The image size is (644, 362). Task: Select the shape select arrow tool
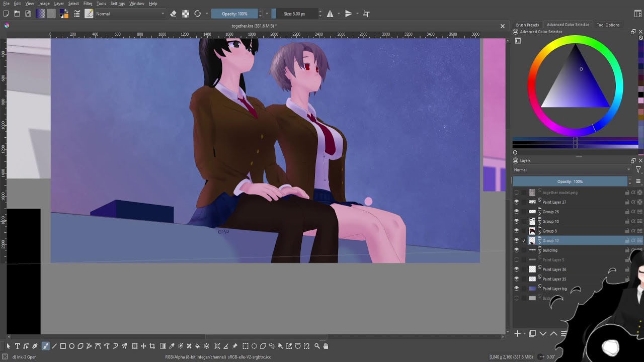(x=8, y=346)
